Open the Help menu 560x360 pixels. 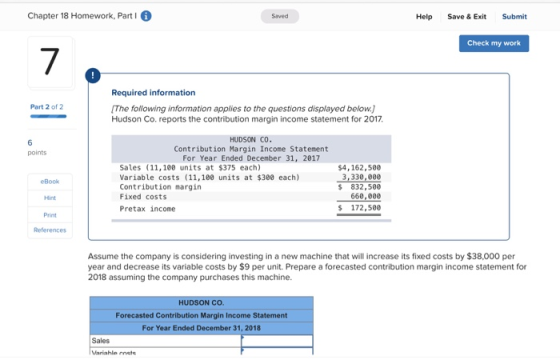pyautogui.click(x=424, y=16)
